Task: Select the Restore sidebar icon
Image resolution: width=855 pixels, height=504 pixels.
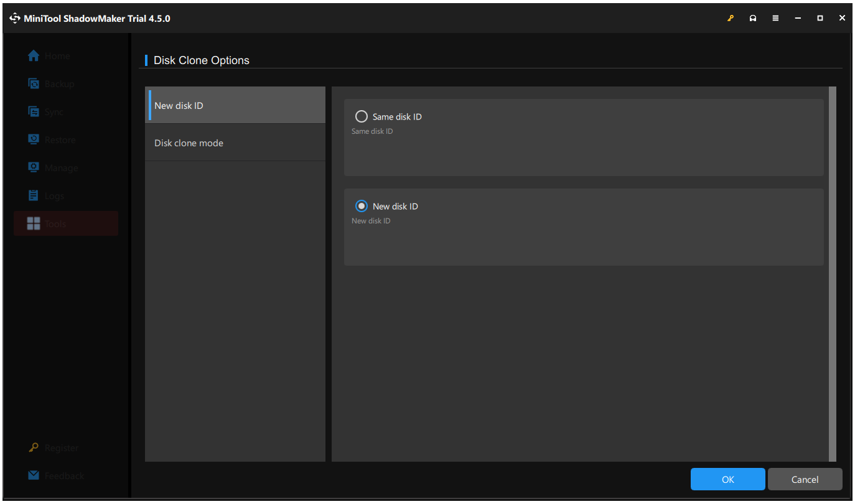Action: tap(34, 140)
